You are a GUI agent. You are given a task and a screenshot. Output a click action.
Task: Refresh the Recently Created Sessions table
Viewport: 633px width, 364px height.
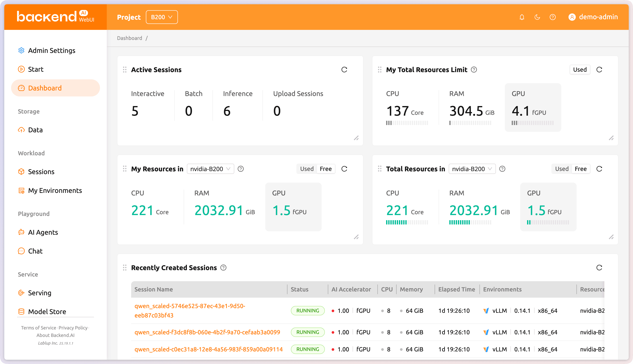pos(599,268)
